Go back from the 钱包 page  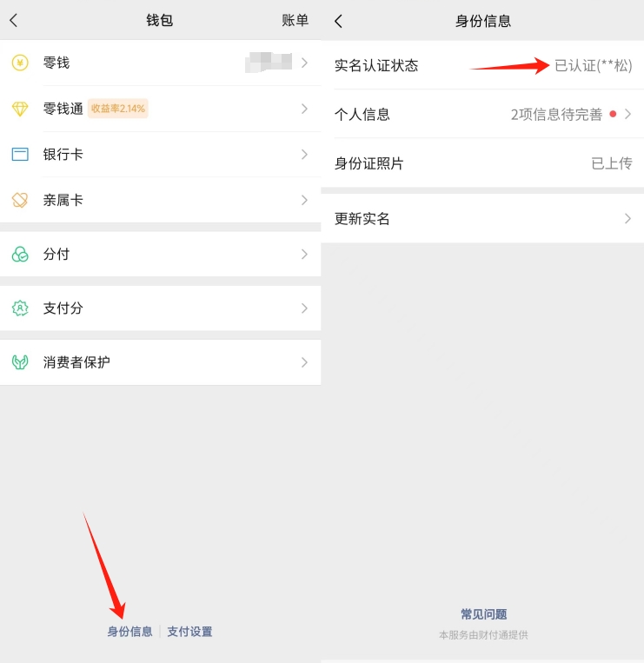pyautogui.click(x=14, y=20)
